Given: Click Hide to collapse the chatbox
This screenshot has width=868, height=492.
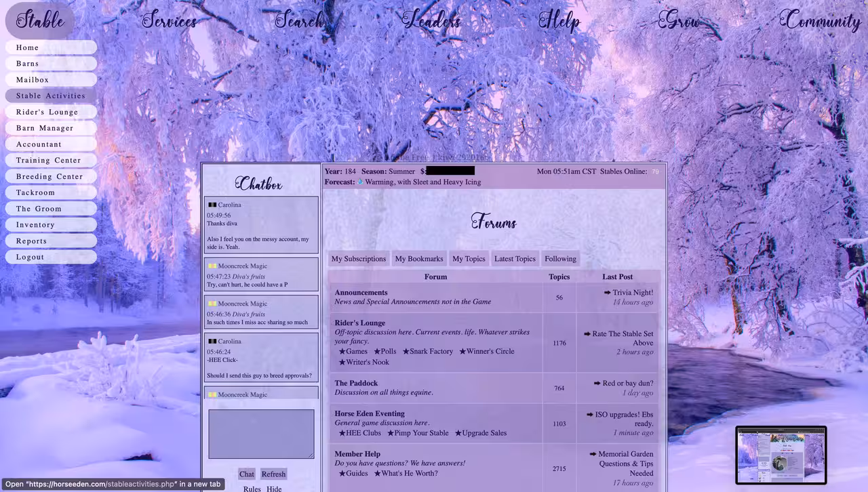Looking at the screenshot, I should [274, 488].
